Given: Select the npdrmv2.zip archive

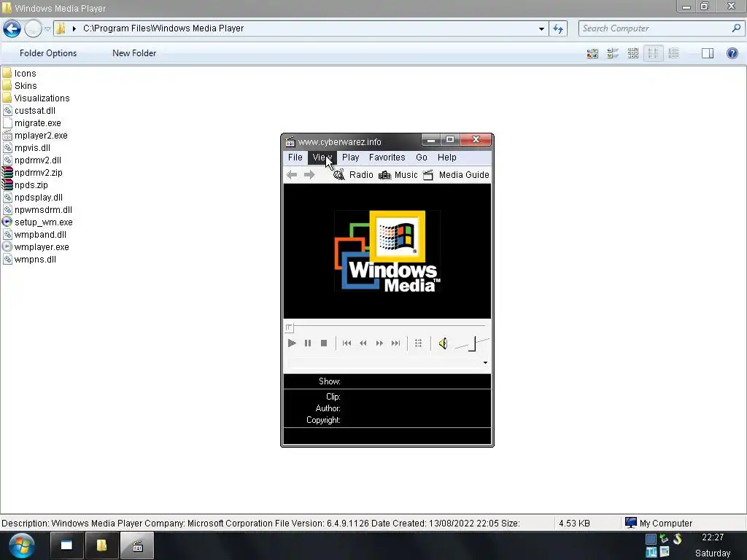Looking at the screenshot, I should tap(32, 172).
